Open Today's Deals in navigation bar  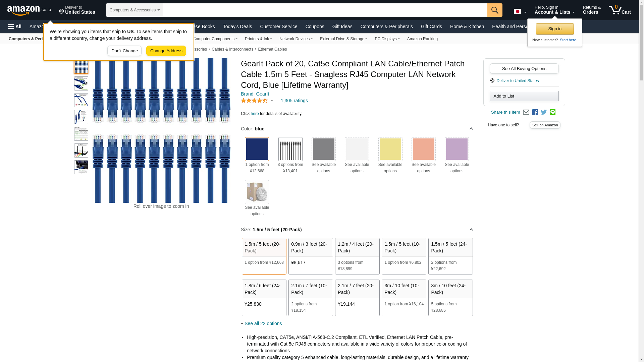[237, 26]
